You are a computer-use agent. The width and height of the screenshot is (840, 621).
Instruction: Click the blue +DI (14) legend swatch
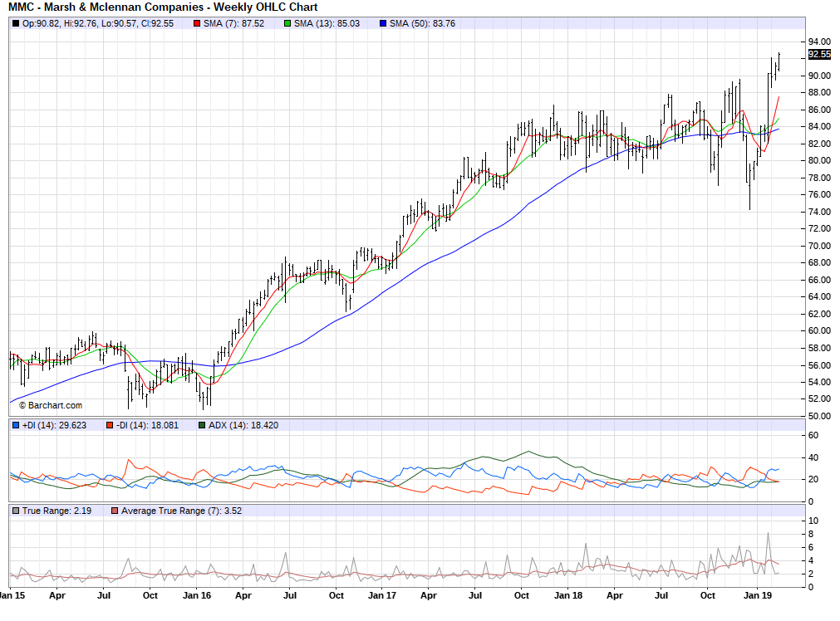tap(16, 425)
